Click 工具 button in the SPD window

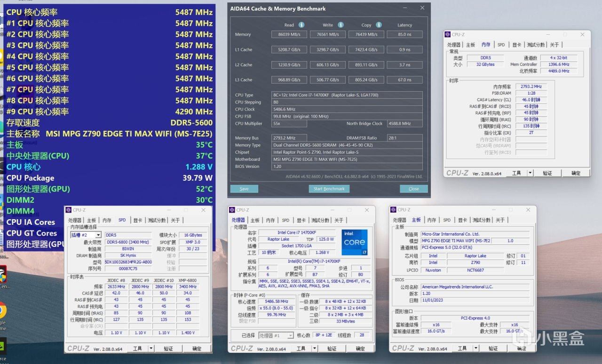[138, 348]
